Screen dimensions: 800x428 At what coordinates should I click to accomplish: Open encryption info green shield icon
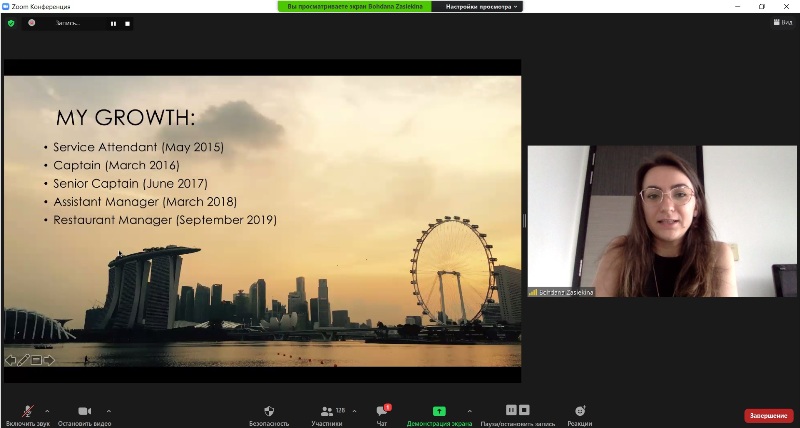click(11, 23)
